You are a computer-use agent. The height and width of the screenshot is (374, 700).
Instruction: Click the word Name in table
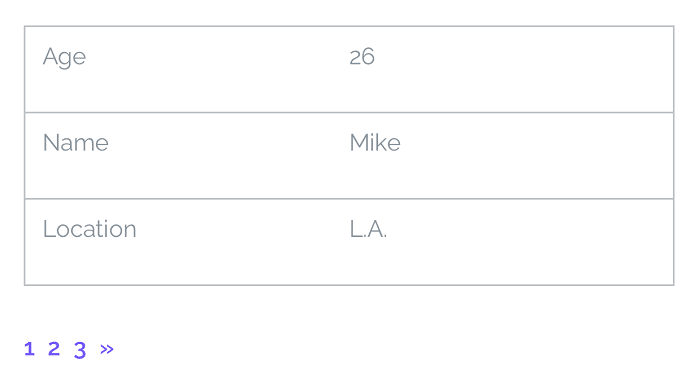[x=75, y=143]
